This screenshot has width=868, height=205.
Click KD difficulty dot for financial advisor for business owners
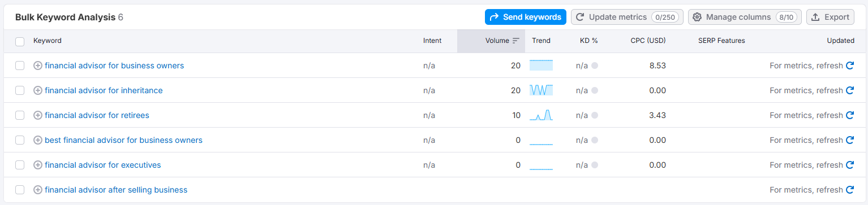pyautogui.click(x=595, y=66)
